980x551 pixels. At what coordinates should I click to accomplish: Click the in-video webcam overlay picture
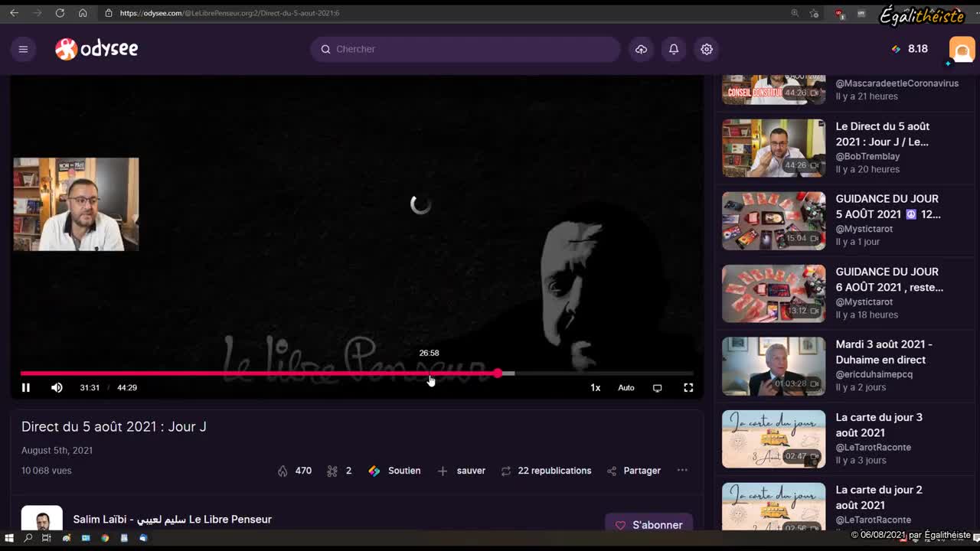pos(76,204)
